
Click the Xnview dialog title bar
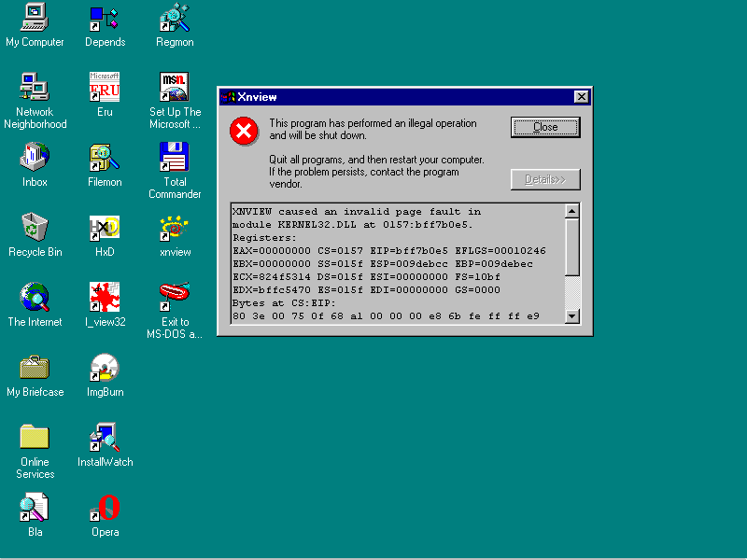(x=404, y=97)
